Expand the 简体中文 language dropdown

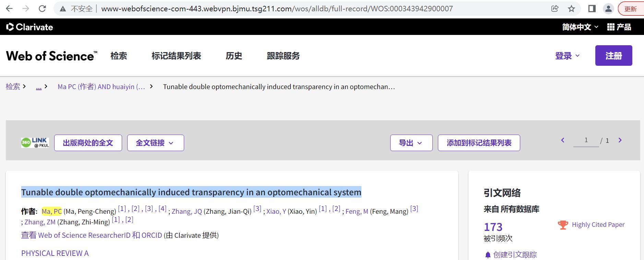(x=580, y=27)
